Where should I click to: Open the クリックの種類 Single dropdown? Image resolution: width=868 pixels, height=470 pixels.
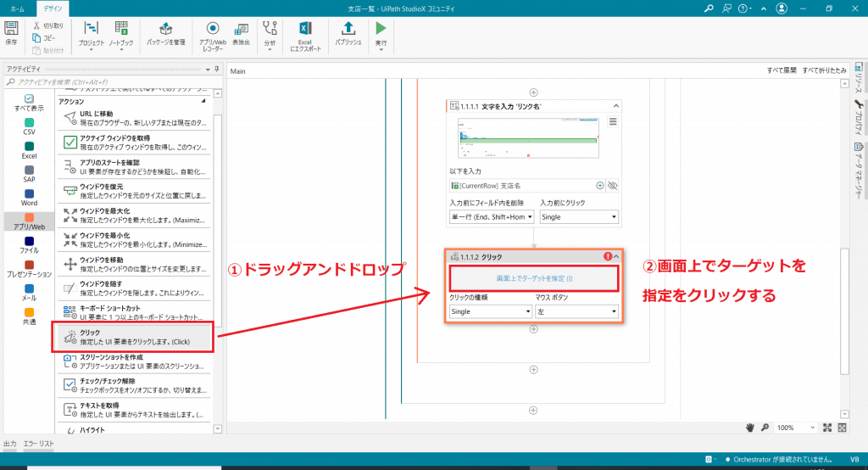[x=490, y=311]
